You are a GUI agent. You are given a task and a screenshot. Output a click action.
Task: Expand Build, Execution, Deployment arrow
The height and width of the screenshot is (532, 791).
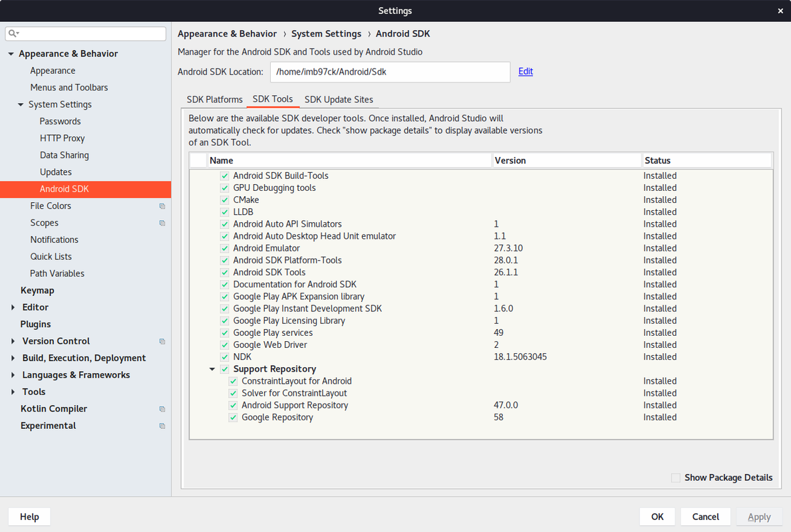tap(13, 358)
